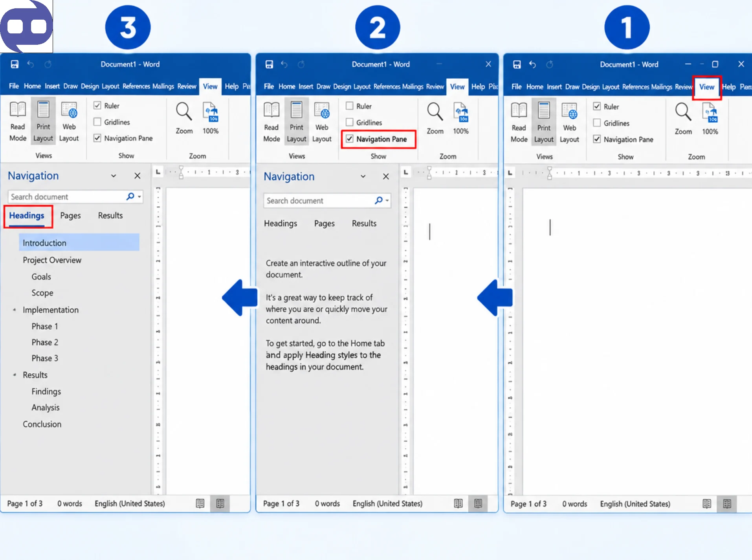Click 'Page 1 of 3' in left window status bar
Image resolution: width=752 pixels, height=560 pixels.
point(25,503)
